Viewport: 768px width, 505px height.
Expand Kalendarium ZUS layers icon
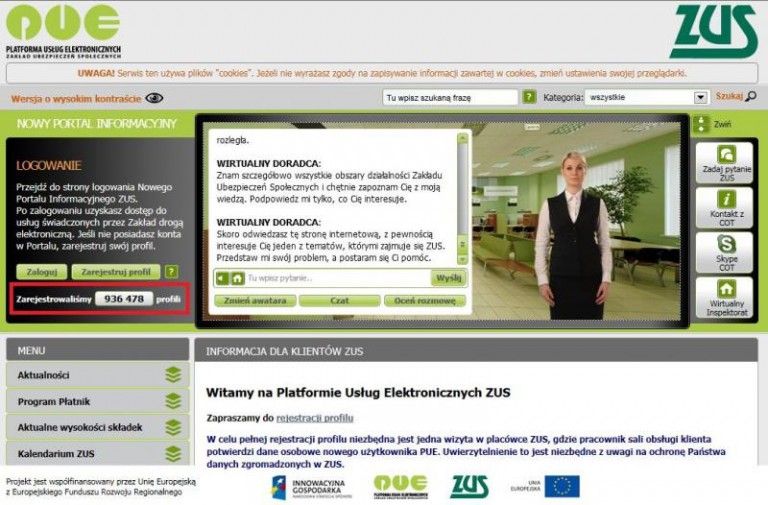coord(173,454)
